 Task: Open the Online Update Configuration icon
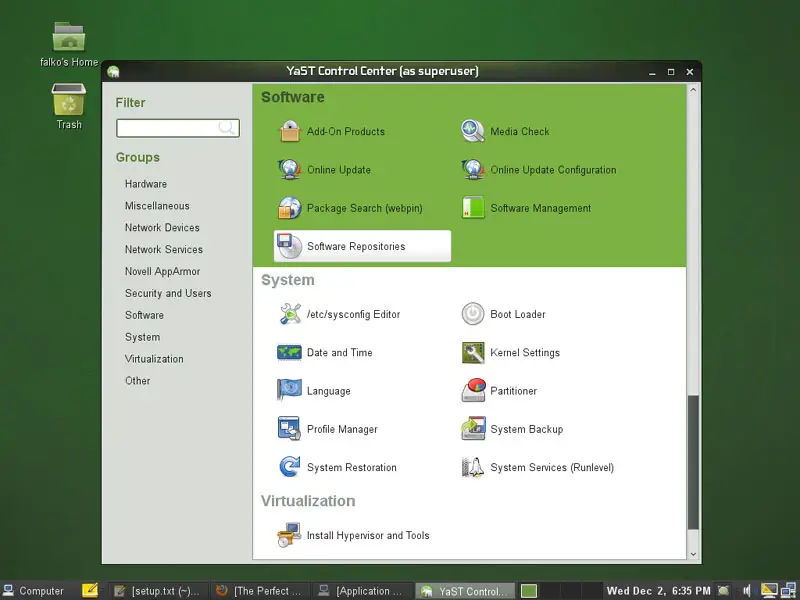point(473,169)
